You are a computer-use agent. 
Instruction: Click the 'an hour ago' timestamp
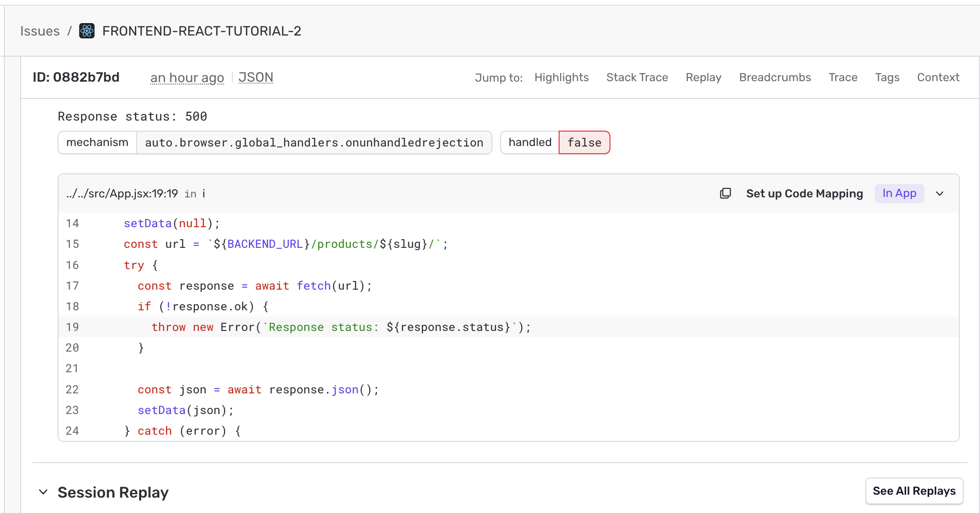(x=187, y=78)
